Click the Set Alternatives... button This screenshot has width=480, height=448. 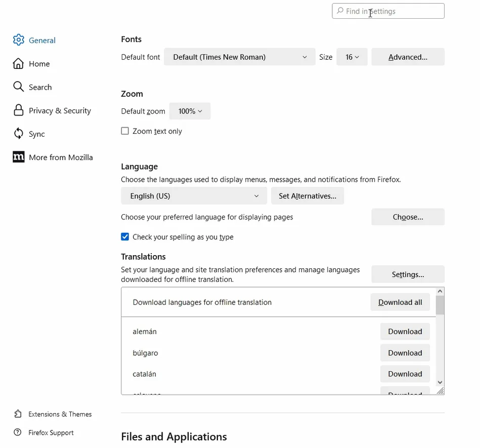coord(308,196)
